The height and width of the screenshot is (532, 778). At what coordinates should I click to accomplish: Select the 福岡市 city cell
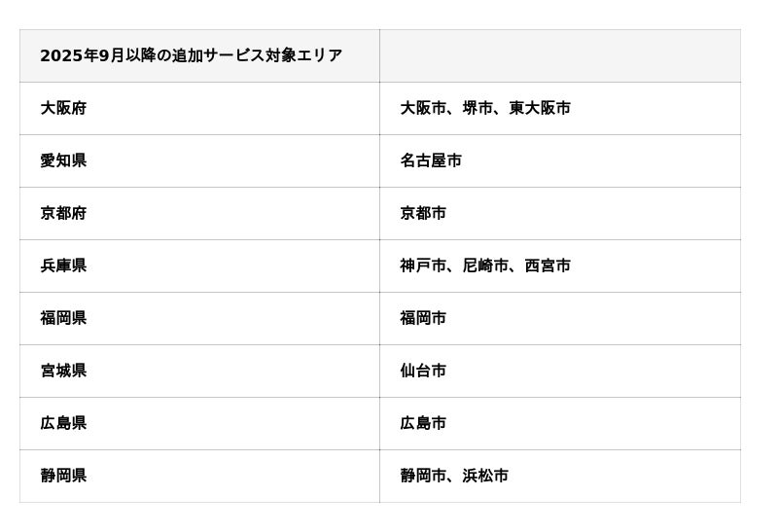pyautogui.click(x=423, y=318)
